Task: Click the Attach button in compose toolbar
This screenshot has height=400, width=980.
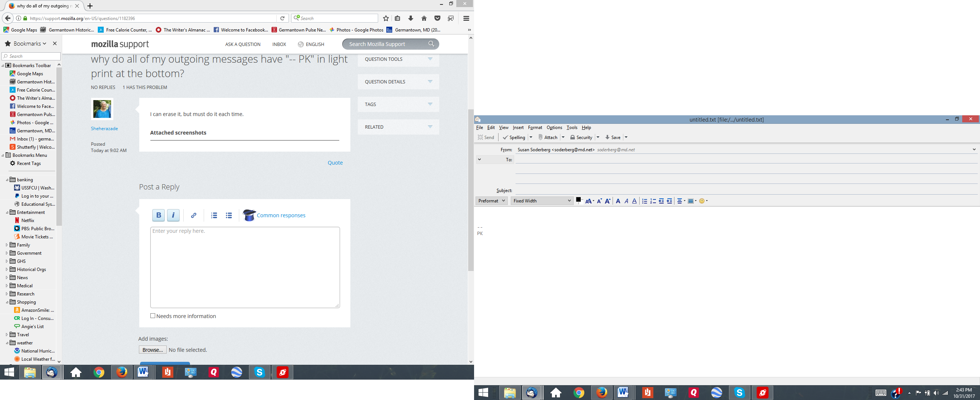Action: click(548, 138)
